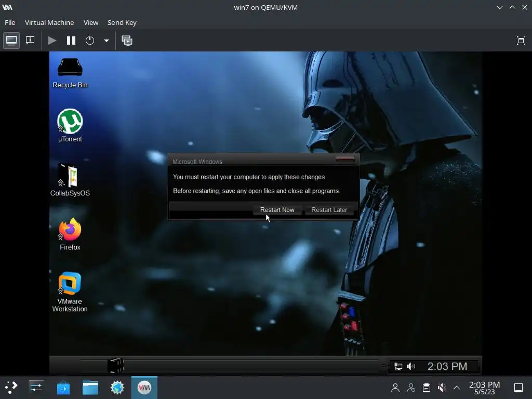The width and height of the screenshot is (532, 399).
Task: Open the Send Key menu
Action: (122, 22)
